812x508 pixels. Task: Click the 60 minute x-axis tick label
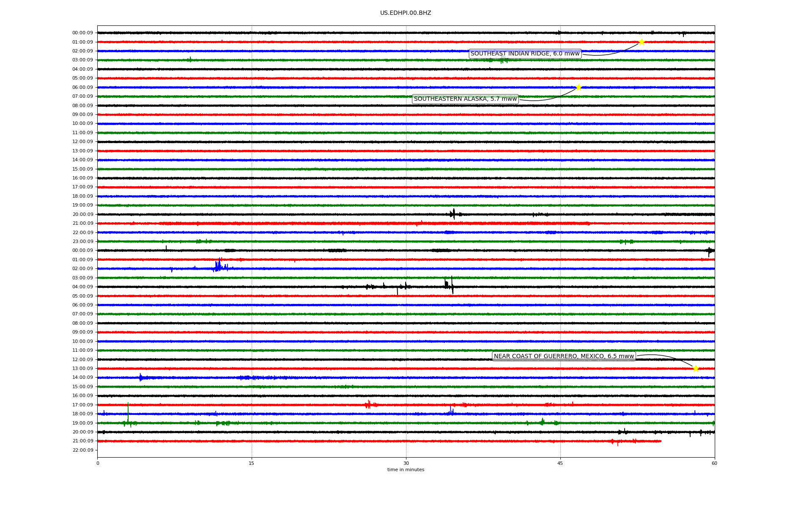coord(714,464)
